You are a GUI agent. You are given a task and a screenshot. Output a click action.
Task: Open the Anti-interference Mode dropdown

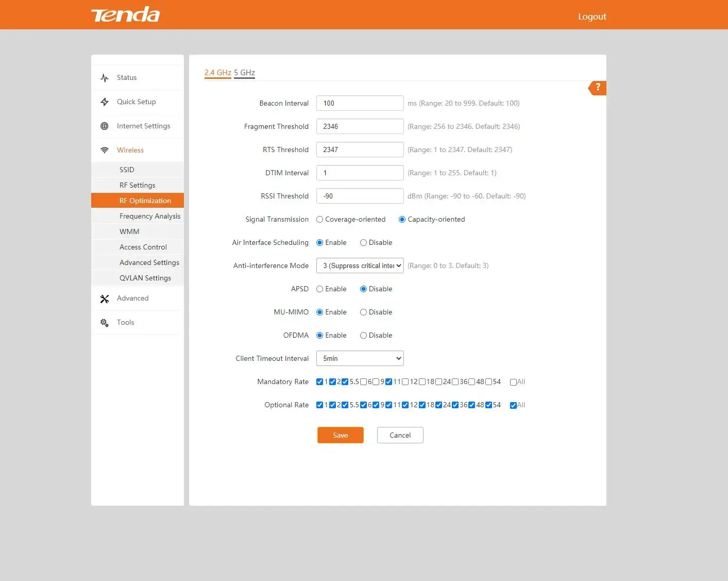[x=360, y=265]
